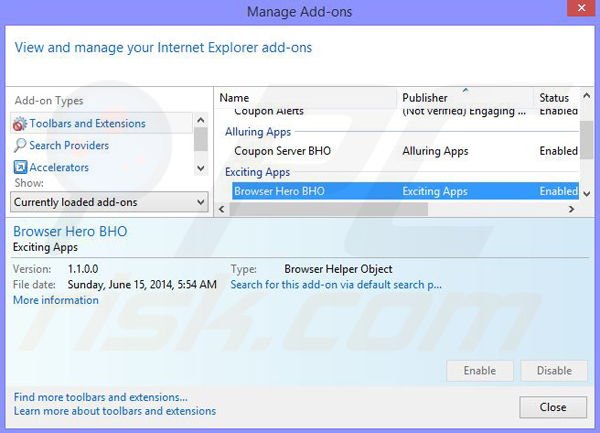Viewport: 600px width, 433px height.
Task: Open Learn more about toolbars and extensions
Action: coord(115,411)
